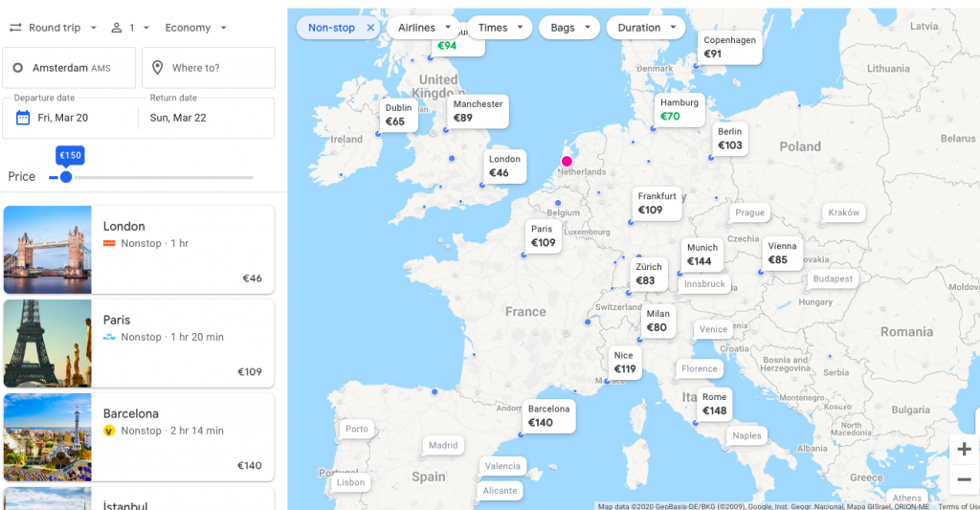Click the Venice map label

click(x=713, y=329)
